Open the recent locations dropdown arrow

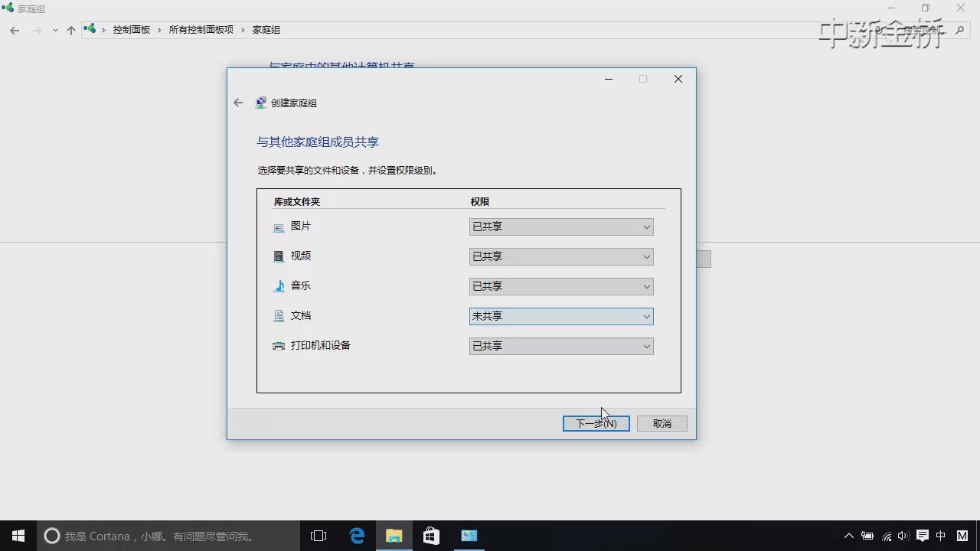pos(55,30)
